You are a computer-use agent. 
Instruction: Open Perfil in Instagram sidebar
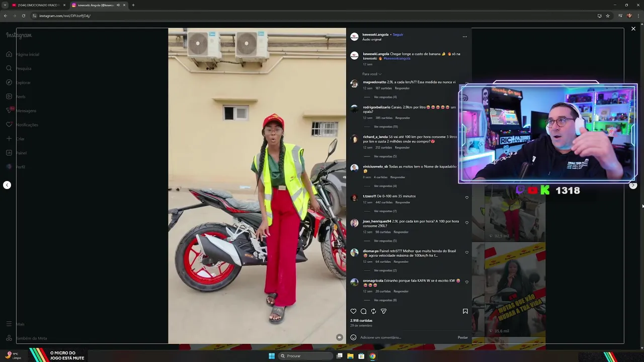tap(16, 167)
